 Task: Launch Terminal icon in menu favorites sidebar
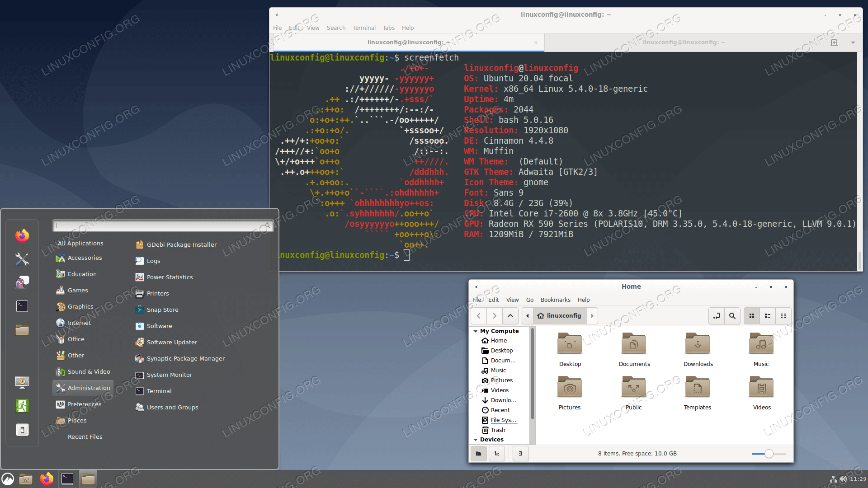tap(22, 306)
